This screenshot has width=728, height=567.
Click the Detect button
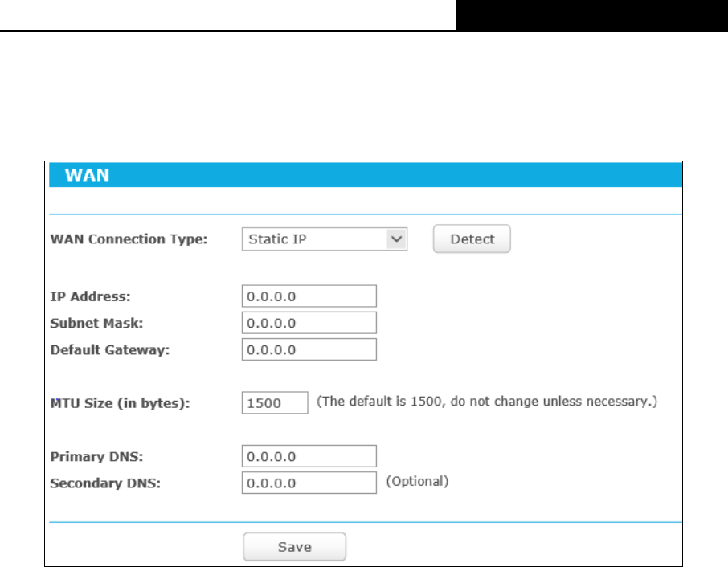(x=472, y=239)
